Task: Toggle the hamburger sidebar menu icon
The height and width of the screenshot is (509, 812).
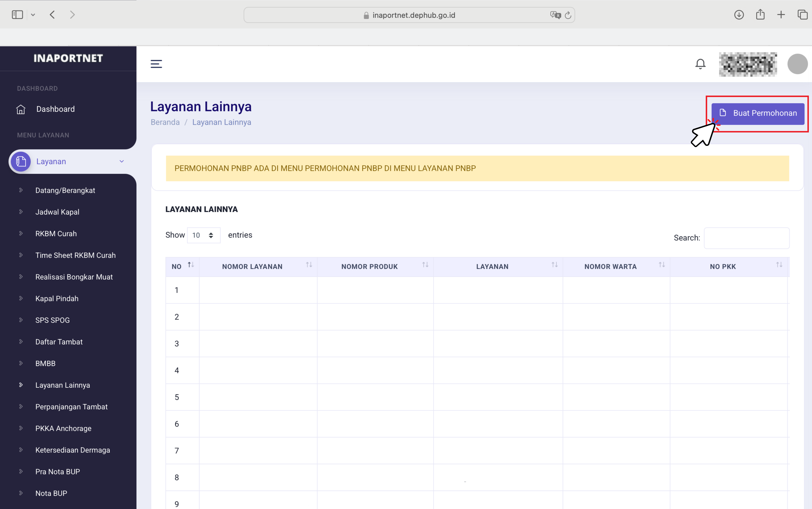Action: [156, 64]
